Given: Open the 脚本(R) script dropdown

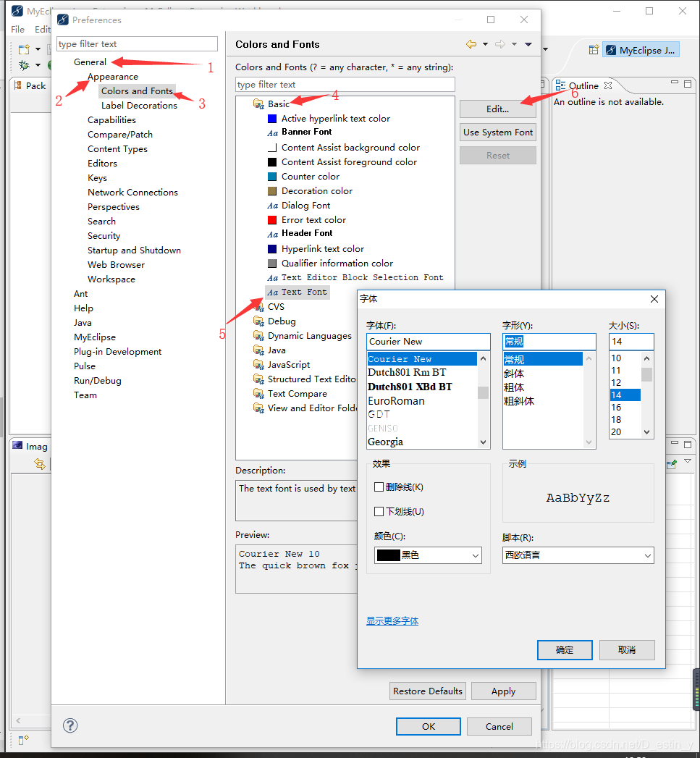Looking at the screenshot, I should pos(578,555).
